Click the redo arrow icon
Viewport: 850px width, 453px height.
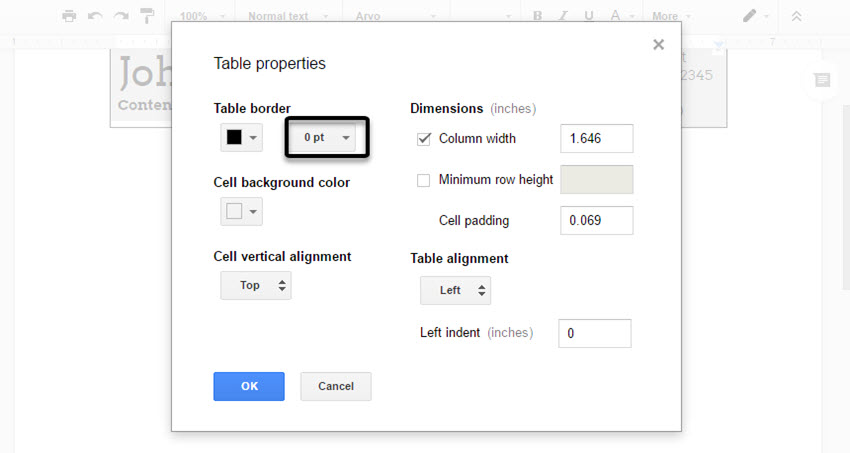coord(121,16)
